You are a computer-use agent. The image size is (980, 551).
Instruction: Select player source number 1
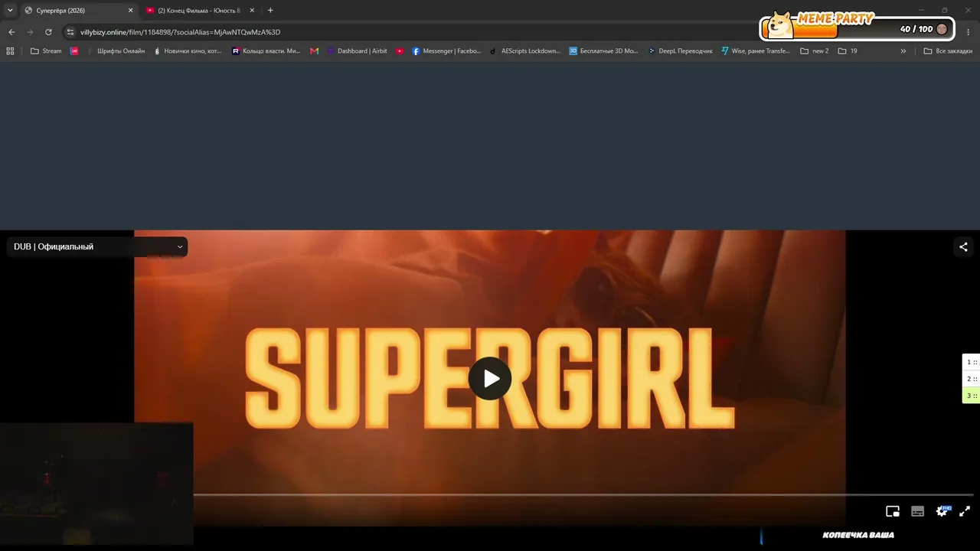point(972,362)
